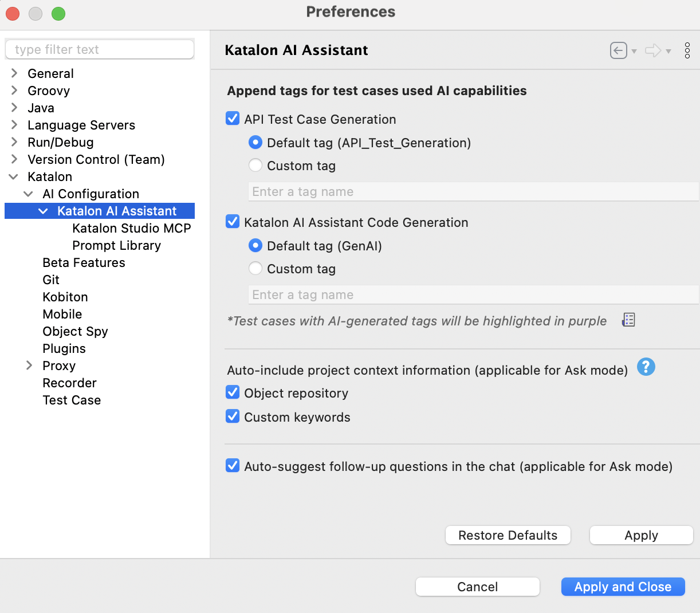Select Default tag (GenAI) option
This screenshot has width=700, height=613.
pyautogui.click(x=255, y=245)
